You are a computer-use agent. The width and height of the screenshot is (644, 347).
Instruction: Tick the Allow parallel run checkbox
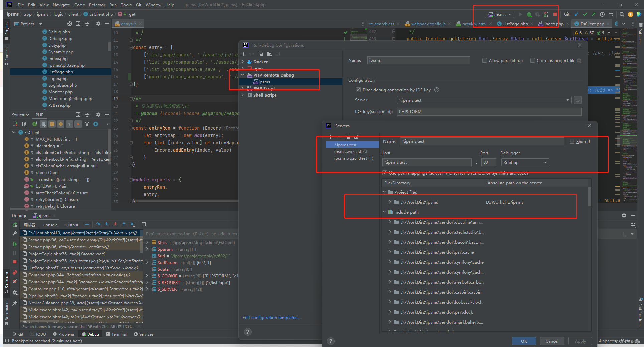(484, 60)
